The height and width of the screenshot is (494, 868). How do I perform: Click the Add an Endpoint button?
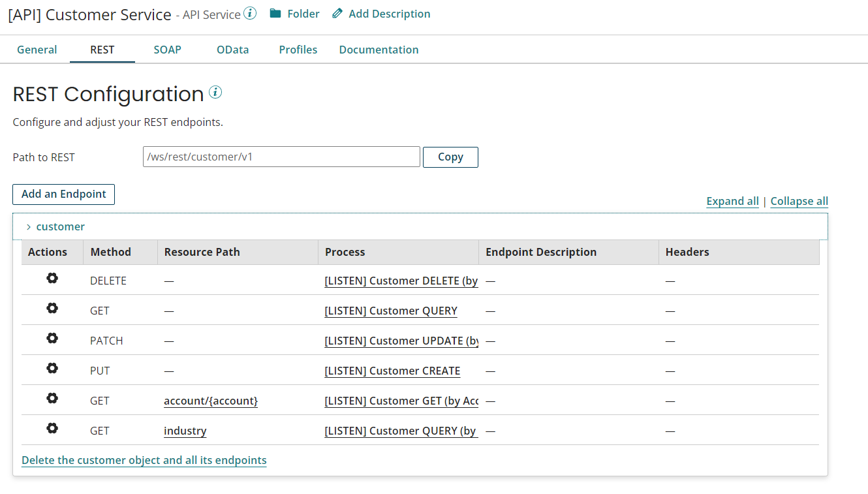[63, 194]
